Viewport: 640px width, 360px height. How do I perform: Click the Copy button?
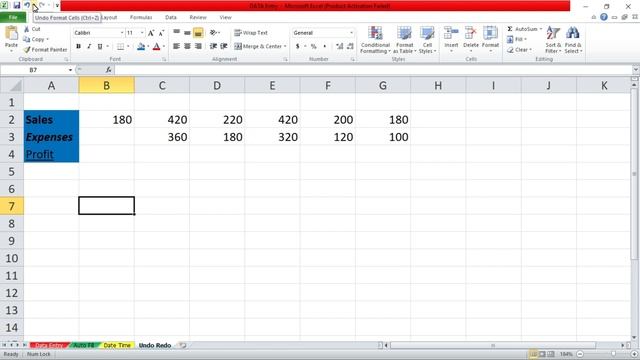(x=34, y=39)
